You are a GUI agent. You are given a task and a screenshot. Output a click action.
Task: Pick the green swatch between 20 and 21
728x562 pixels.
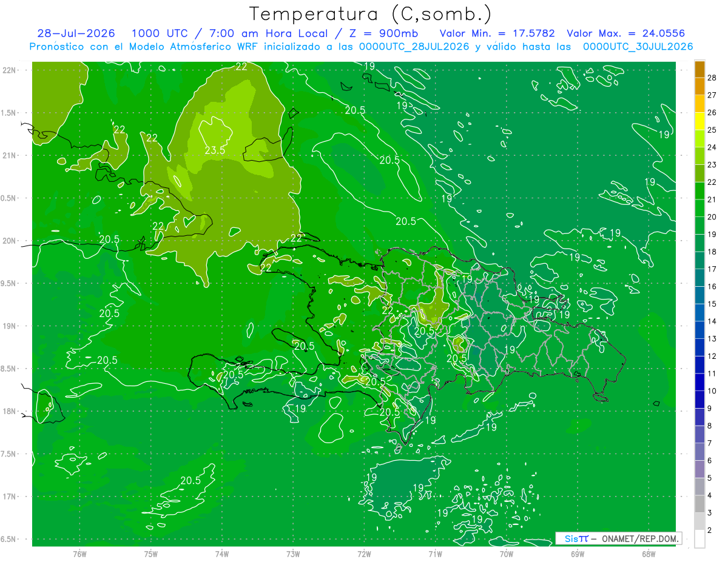point(699,209)
